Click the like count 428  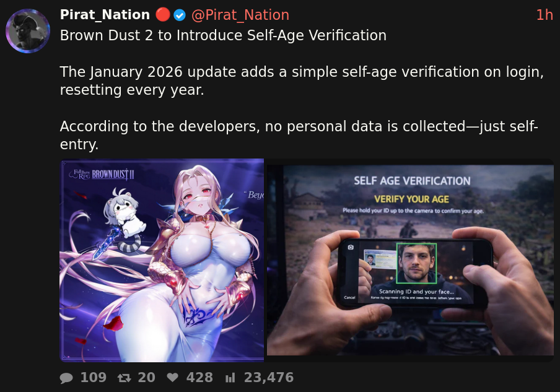199,377
